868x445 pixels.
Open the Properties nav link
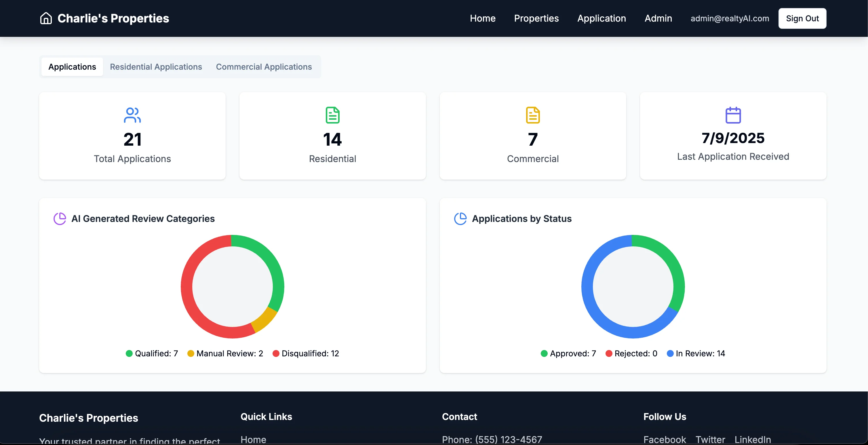pyautogui.click(x=536, y=18)
